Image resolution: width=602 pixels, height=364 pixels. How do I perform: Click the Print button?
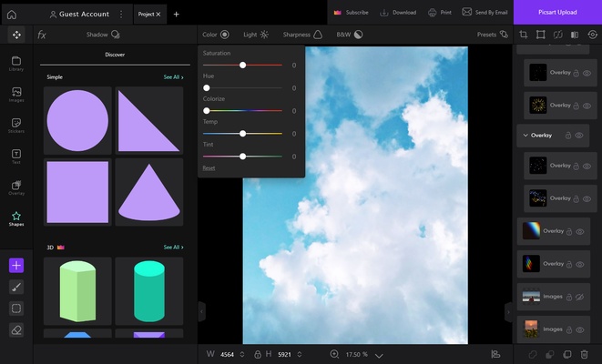pos(440,12)
